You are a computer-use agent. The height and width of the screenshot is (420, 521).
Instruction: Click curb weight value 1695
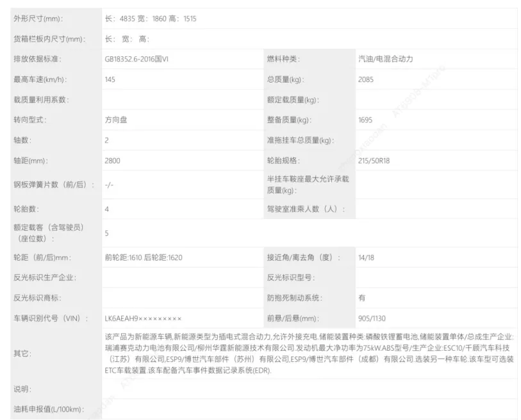pos(365,120)
